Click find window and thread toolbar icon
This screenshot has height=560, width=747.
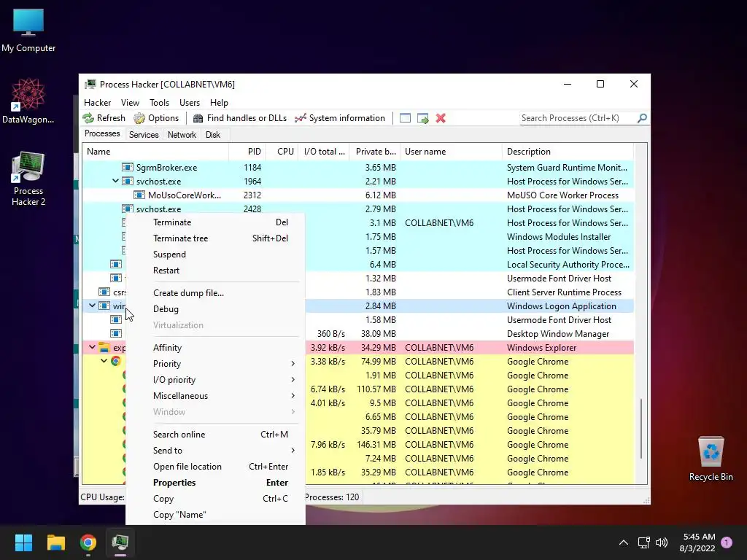pos(422,118)
